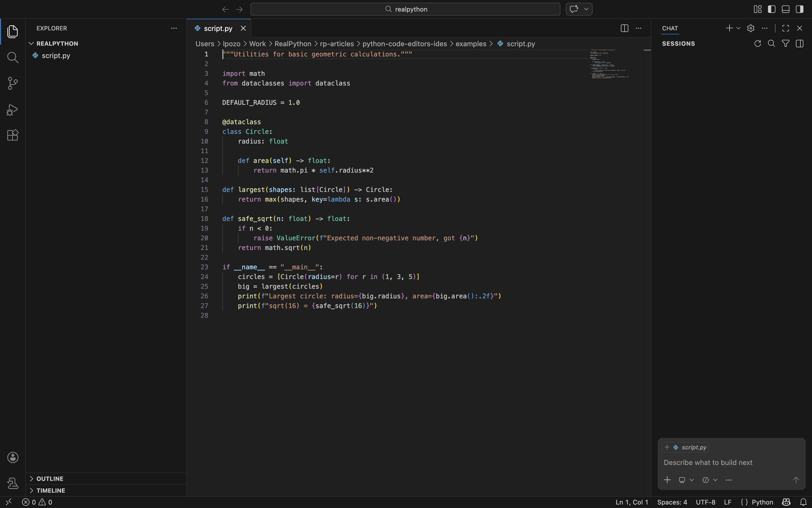This screenshot has width=812, height=508.
Task: Toggle the bottom panel layout button
Action: tap(785, 9)
